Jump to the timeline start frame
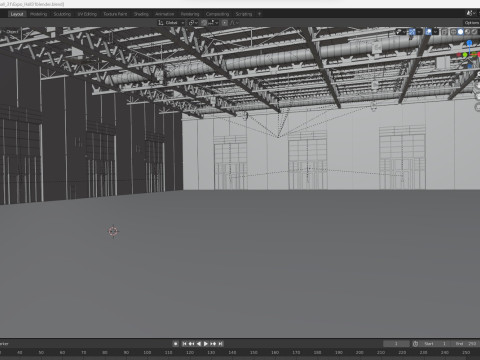480x360 pixels. [184, 344]
